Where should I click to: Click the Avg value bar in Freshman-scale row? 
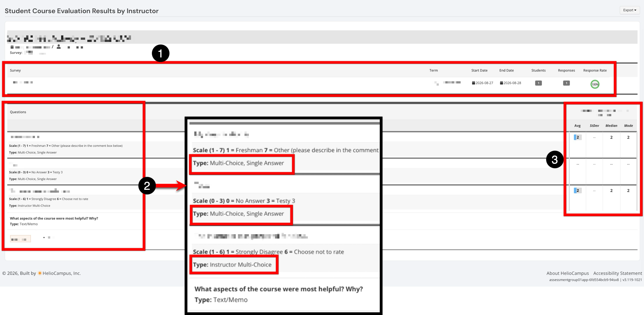[x=577, y=137]
